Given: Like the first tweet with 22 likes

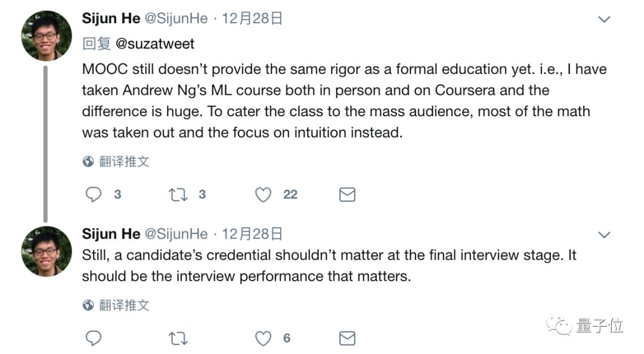Looking at the screenshot, I should tap(263, 194).
